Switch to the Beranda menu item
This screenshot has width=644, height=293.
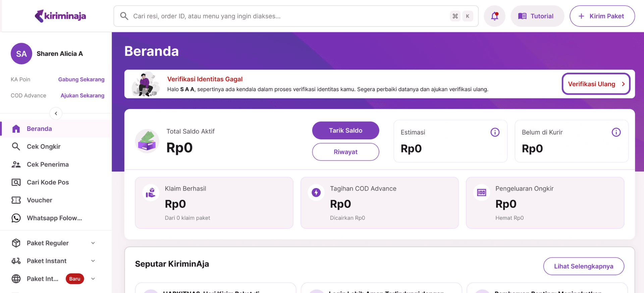tap(39, 128)
